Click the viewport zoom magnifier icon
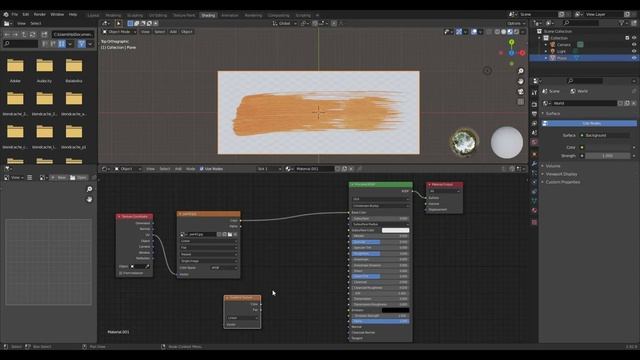 (x=521, y=71)
